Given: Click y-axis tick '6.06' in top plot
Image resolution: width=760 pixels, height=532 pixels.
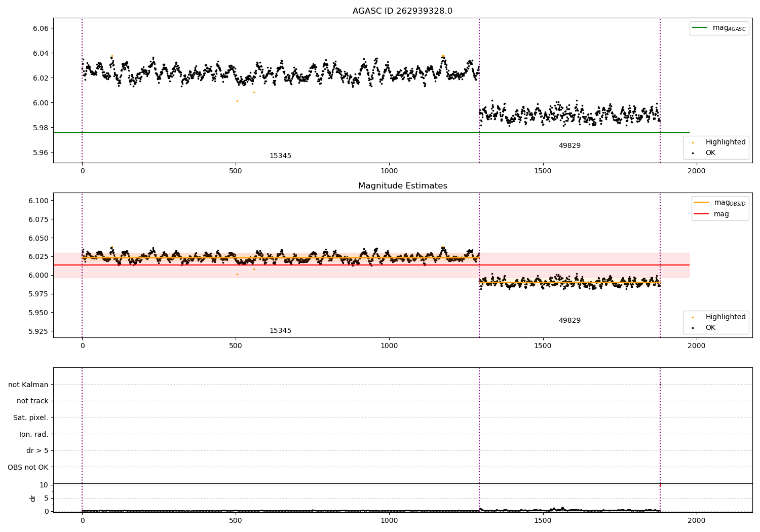Looking at the screenshot, I should [x=41, y=28].
